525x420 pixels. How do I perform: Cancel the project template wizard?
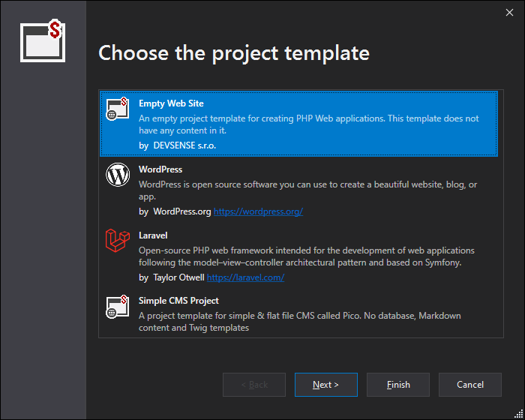click(470, 385)
